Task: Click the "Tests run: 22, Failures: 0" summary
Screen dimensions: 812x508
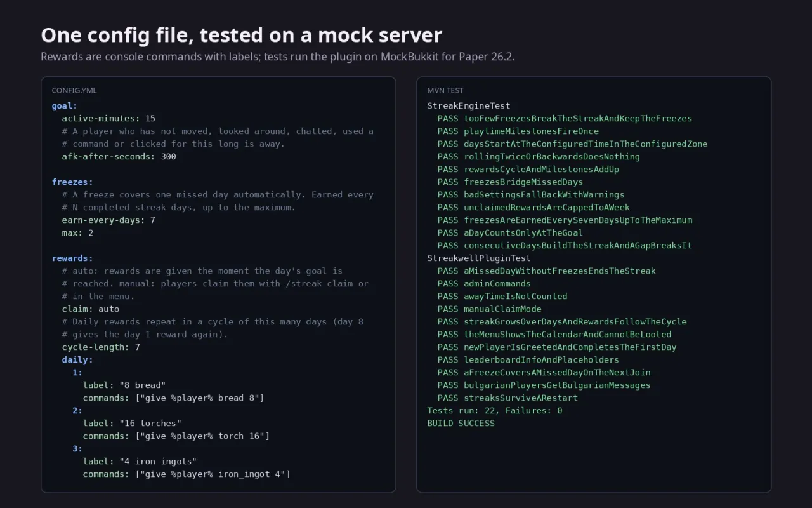Action: coord(495,411)
